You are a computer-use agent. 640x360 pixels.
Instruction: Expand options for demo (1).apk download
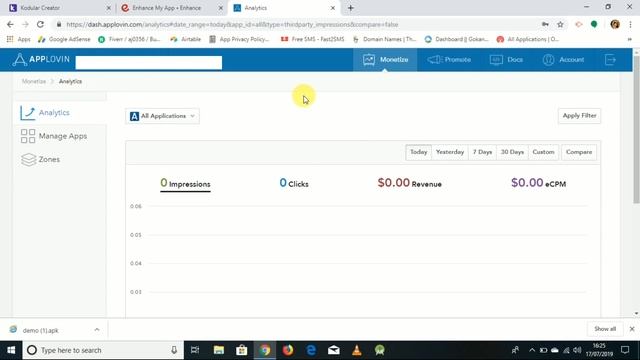(97, 329)
